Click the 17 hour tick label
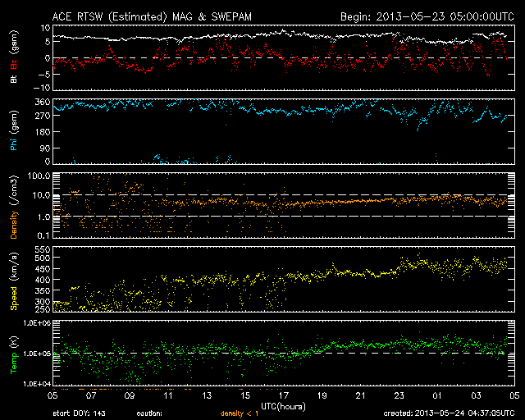 point(283,395)
